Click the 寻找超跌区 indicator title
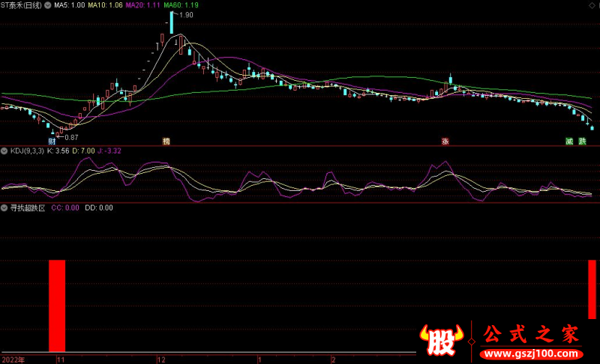 [x=28, y=207]
